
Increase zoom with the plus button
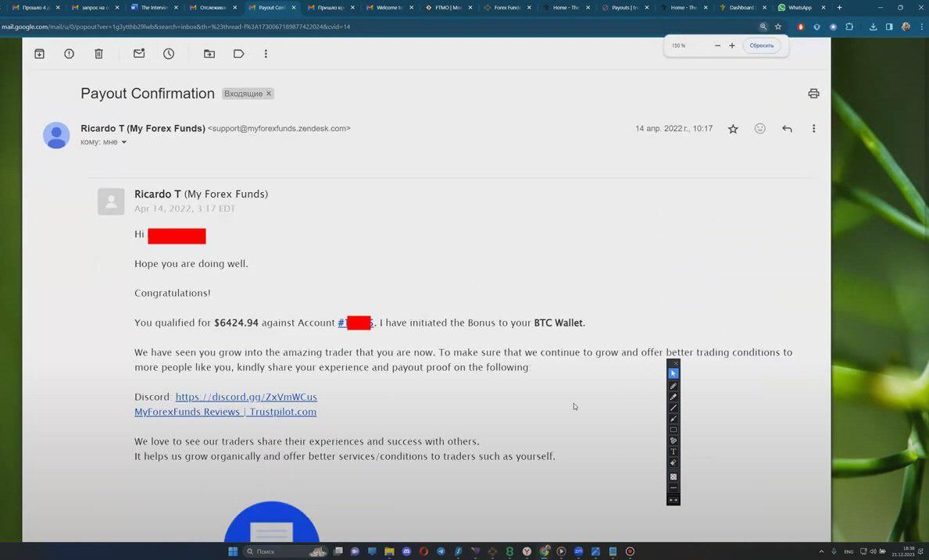click(x=731, y=45)
